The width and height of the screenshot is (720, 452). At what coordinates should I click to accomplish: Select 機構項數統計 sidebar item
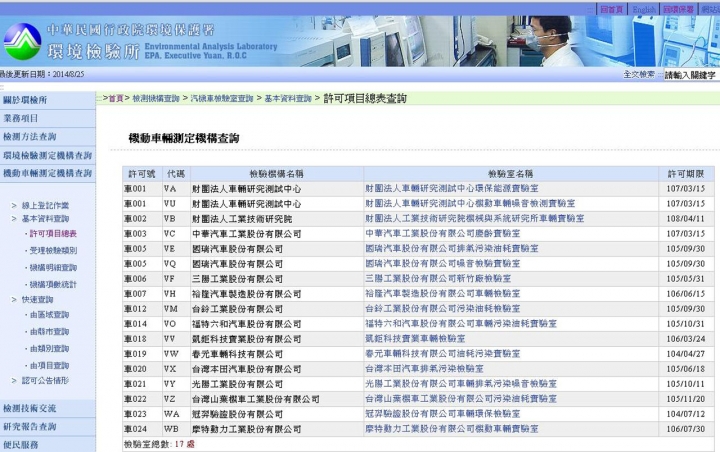[x=53, y=284]
